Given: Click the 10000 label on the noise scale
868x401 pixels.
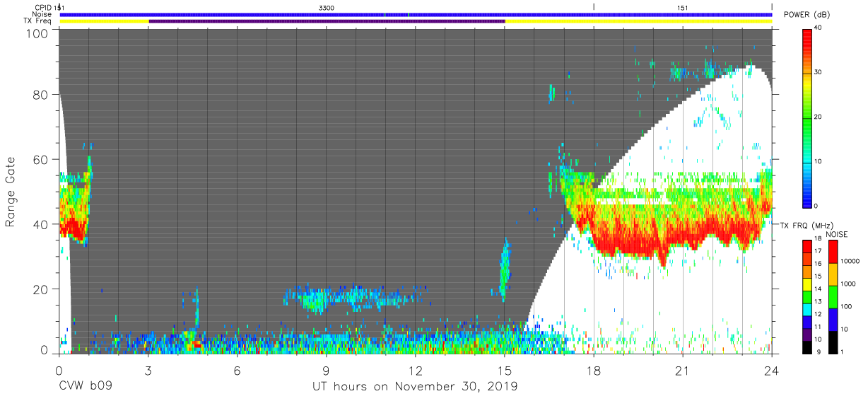Looking at the screenshot, I should pos(851,260).
